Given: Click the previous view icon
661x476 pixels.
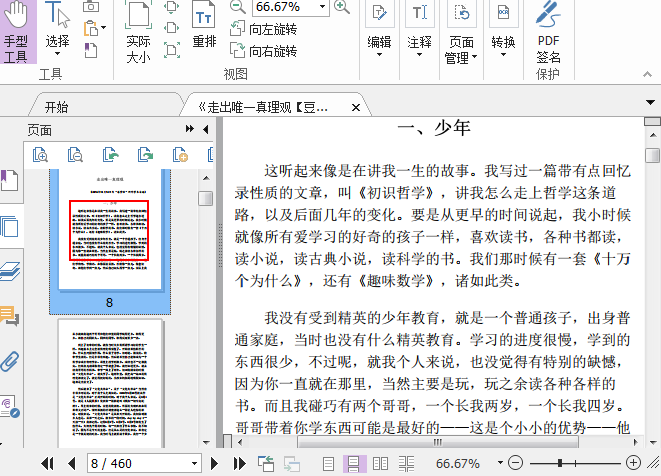Looking at the screenshot, I should [266, 463].
